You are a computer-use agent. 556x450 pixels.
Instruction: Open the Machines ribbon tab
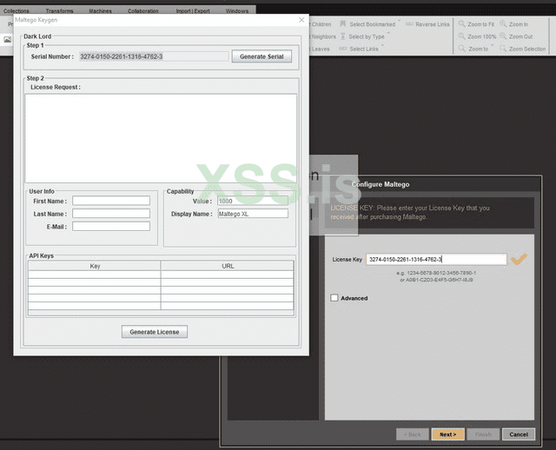100,11
